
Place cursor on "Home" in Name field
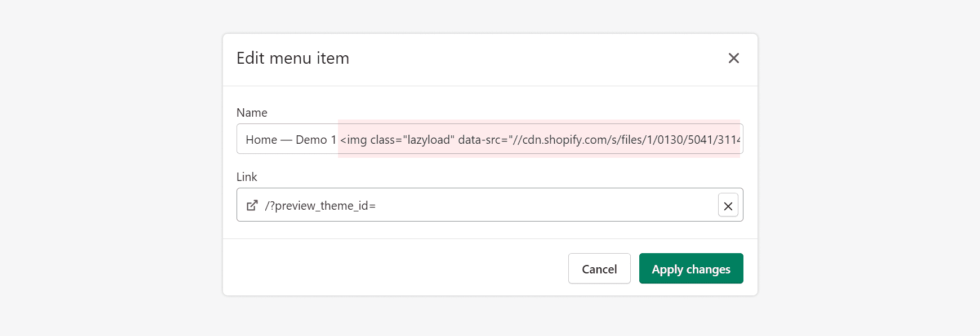click(x=261, y=140)
